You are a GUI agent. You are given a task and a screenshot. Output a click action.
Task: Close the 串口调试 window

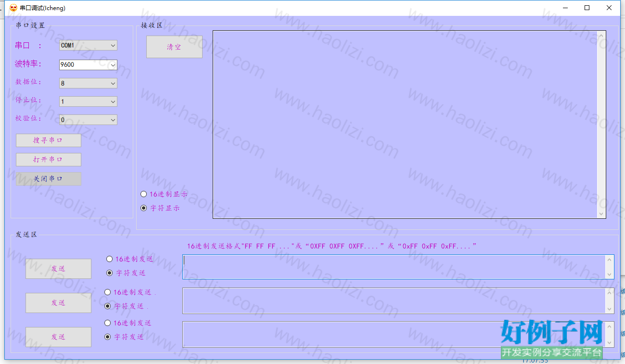[x=609, y=8]
